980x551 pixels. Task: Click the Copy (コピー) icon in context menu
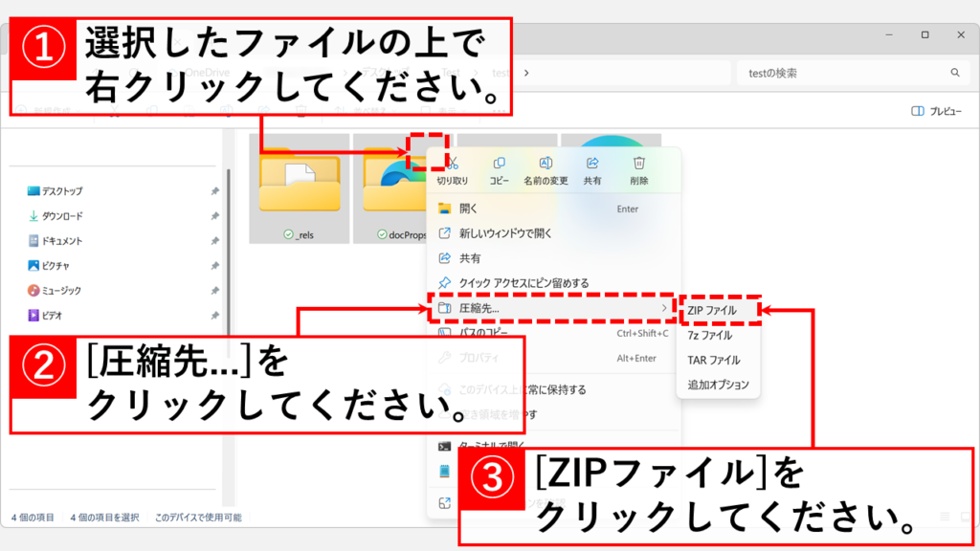(x=499, y=164)
